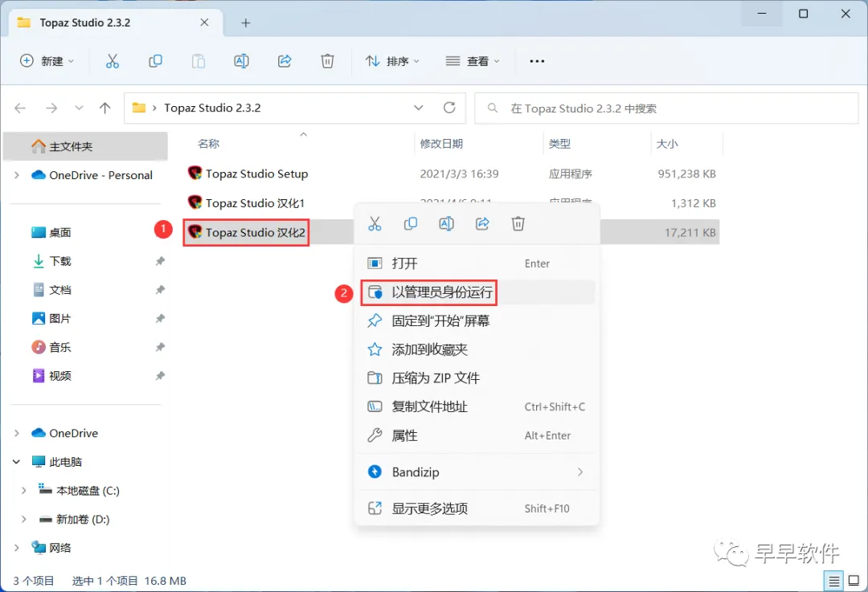Open the 新建 (New) dropdown

47,61
